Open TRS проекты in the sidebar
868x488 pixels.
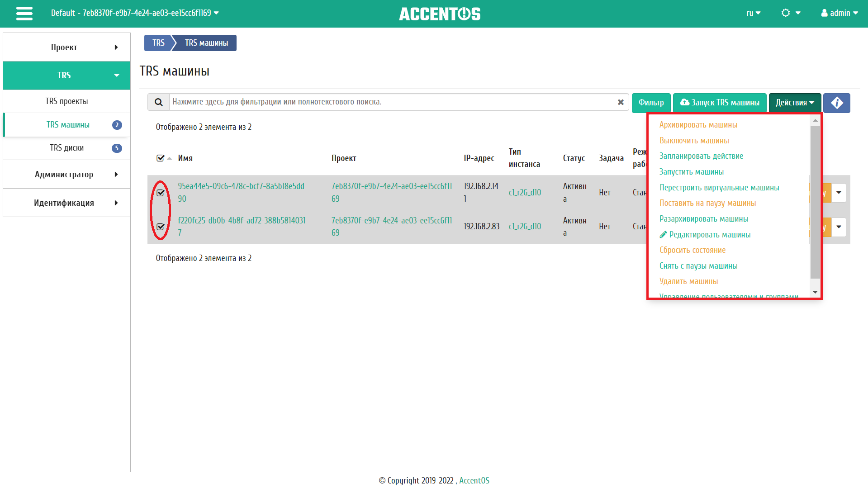point(67,101)
